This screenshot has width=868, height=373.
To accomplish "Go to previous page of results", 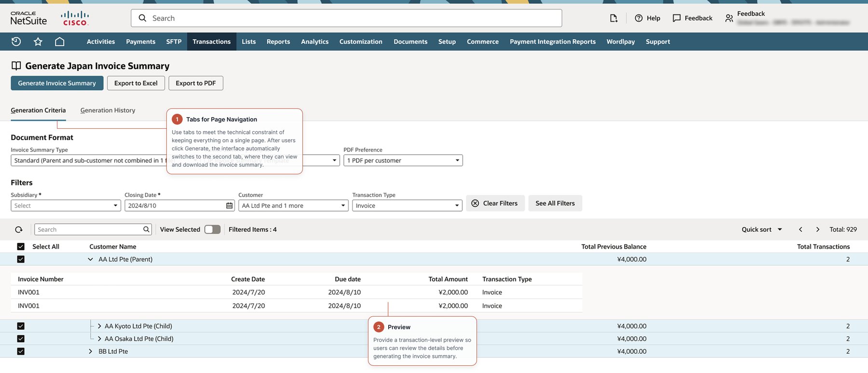I will 800,229.
